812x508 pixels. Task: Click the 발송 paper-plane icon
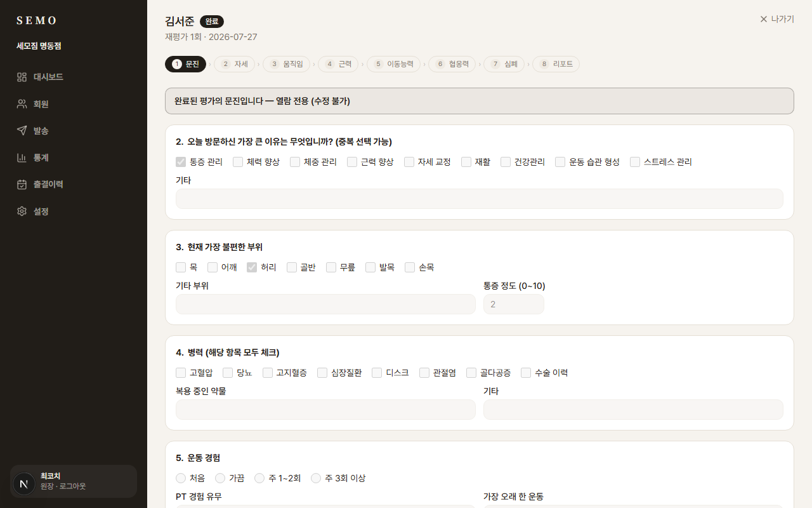(x=22, y=130)
